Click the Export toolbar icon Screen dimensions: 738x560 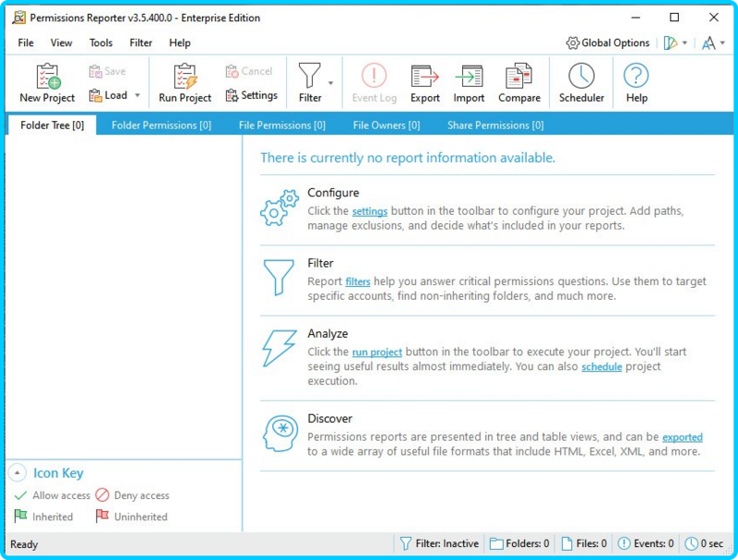tap(425, 77)
